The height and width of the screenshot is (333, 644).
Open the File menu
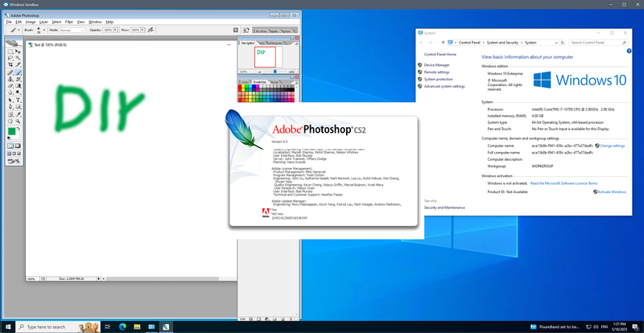click(9, 22)
